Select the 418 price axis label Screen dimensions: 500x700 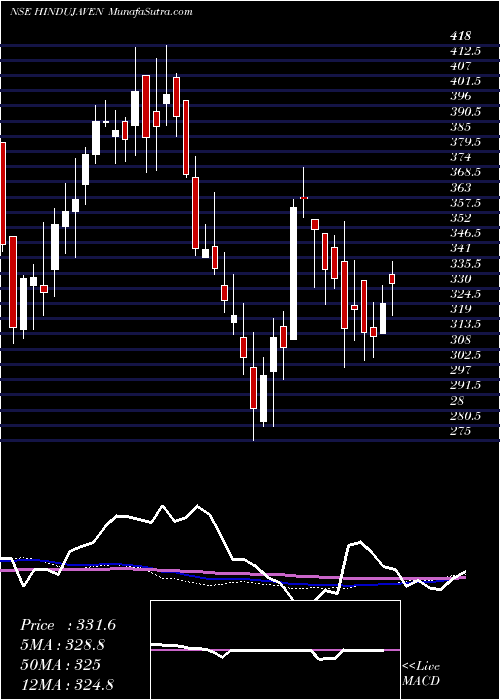point(461,37)
